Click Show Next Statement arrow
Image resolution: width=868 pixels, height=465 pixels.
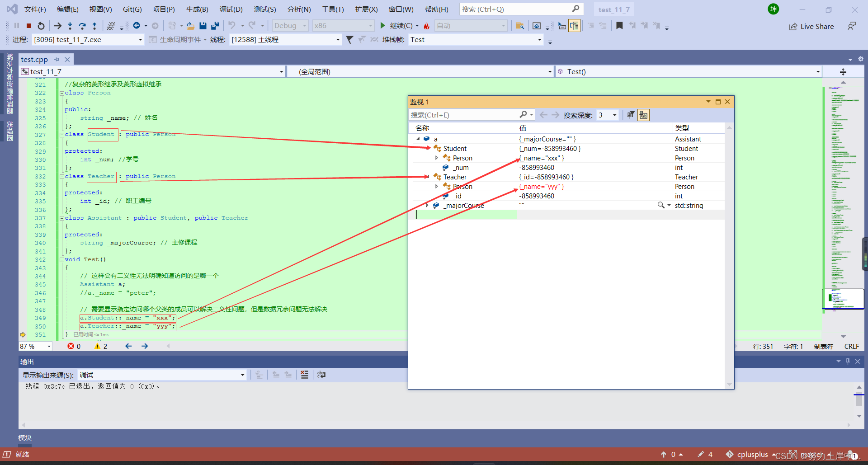(57, 26)
